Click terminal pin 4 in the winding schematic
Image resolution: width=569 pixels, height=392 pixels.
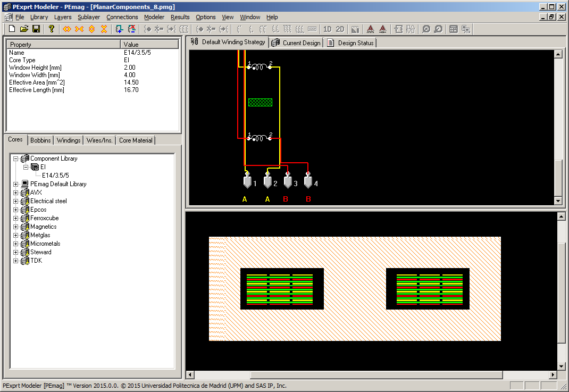tap(308, 180)
